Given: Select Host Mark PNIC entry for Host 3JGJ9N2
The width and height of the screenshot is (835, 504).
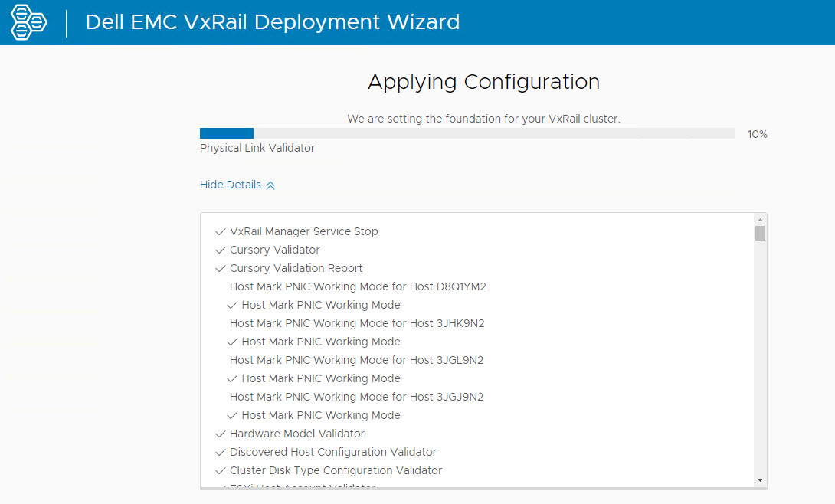Looking at the screenshot, I should [x=356, y=397].
